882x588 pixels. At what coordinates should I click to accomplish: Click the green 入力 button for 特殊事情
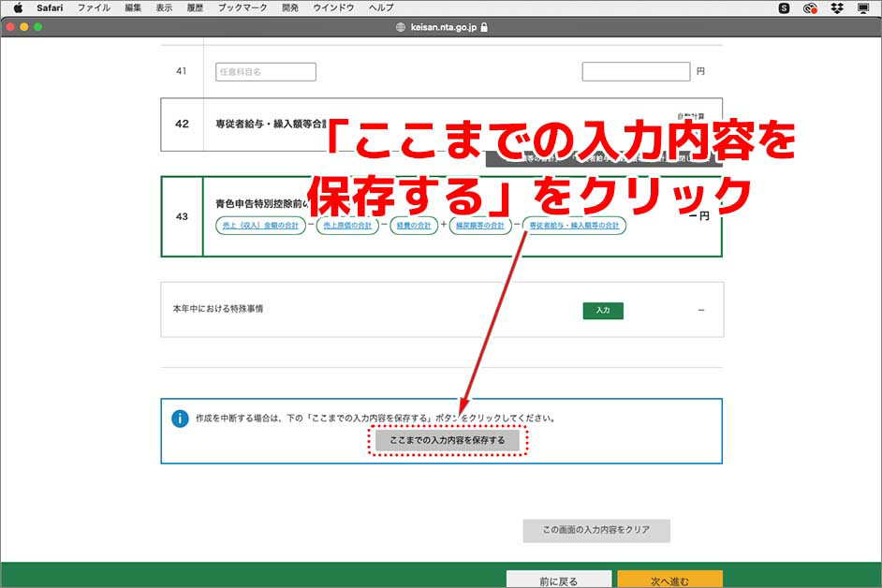tap(603, 310)
